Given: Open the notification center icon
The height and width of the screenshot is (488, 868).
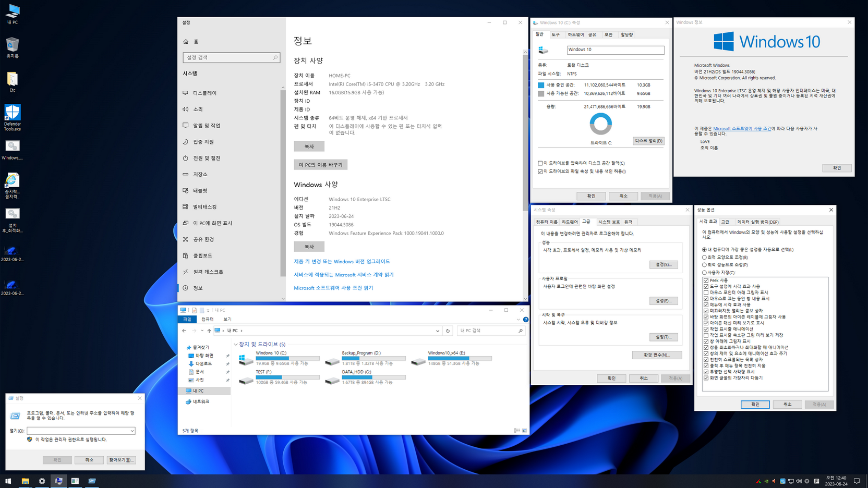Looking at the screenshot, I should tap(857, 481).
